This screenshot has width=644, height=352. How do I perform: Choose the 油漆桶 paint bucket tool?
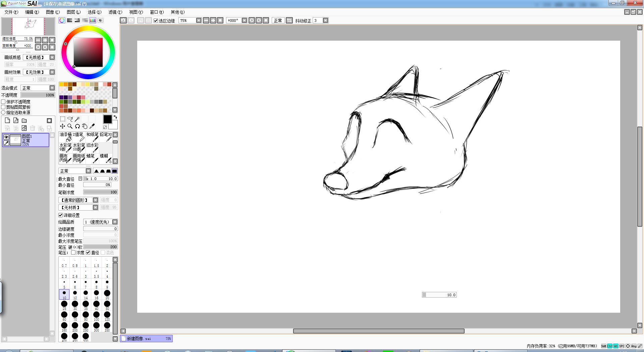[65, 136]
